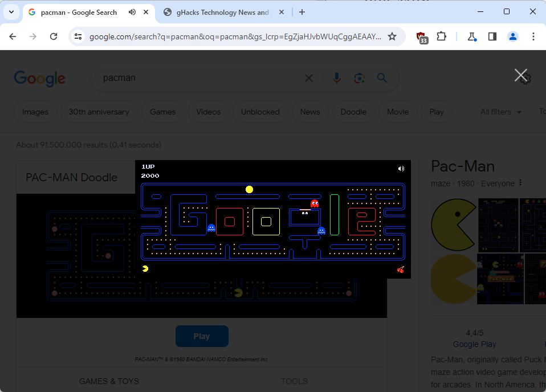This screenshot has height=392, width=546.
Task: Select the Play filter chip
Action: click(437, 112)
